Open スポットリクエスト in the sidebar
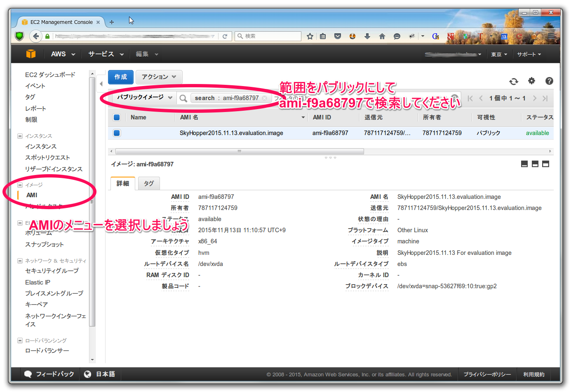Screen dimensions: 571x392 (47, 157)
